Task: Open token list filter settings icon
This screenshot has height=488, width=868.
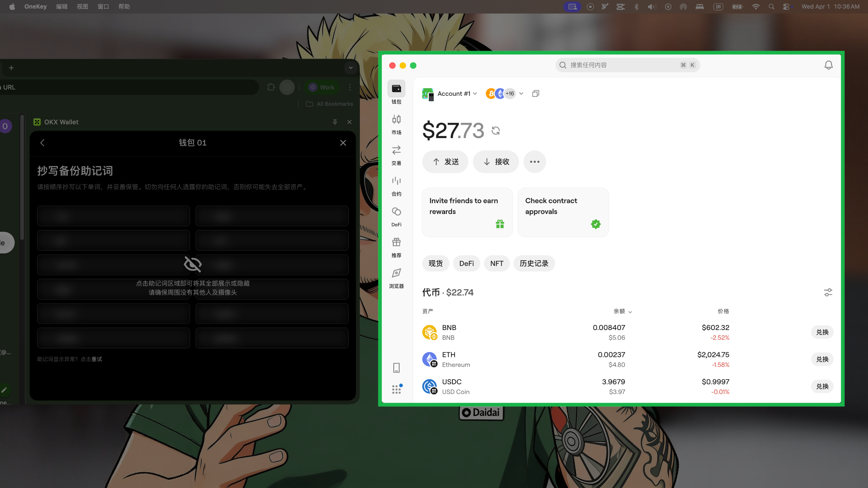Action: pyautogui.click(x=828, y=292)
